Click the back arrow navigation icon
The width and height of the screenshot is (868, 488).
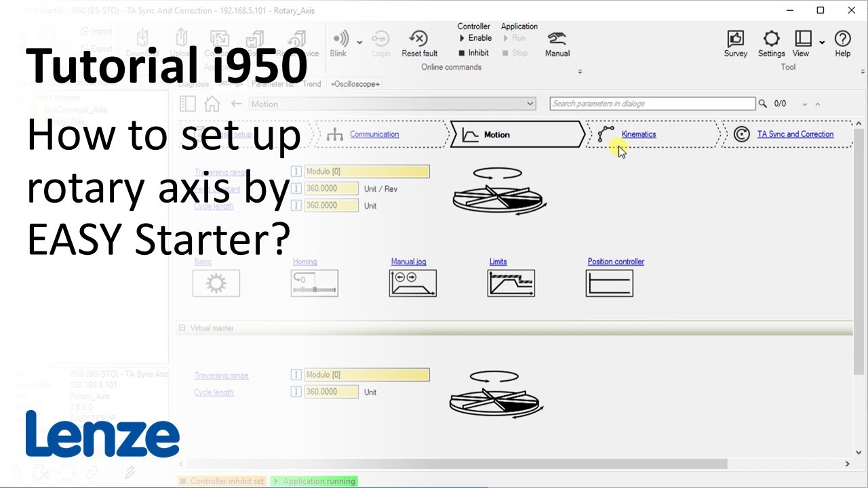tap(236, 104)
